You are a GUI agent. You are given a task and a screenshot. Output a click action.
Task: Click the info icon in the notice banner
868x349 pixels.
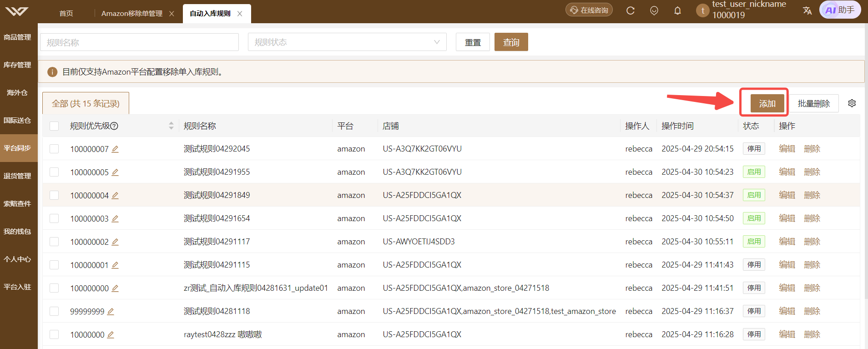pos(52,72)
